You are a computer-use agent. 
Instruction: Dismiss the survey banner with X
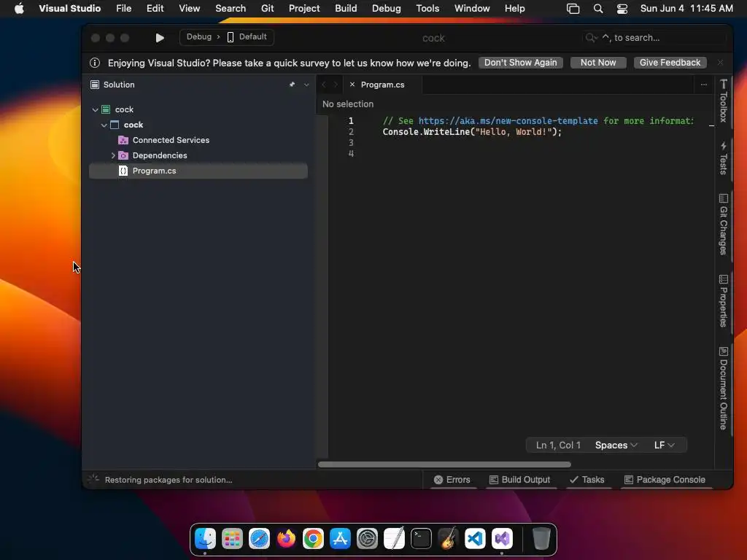click(x=720, y=63)
